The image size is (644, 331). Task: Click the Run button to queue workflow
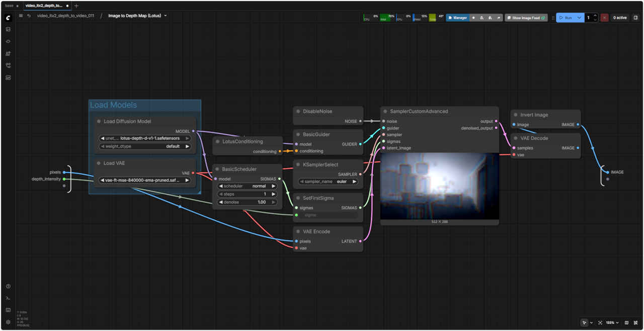(x=566, y=18)
